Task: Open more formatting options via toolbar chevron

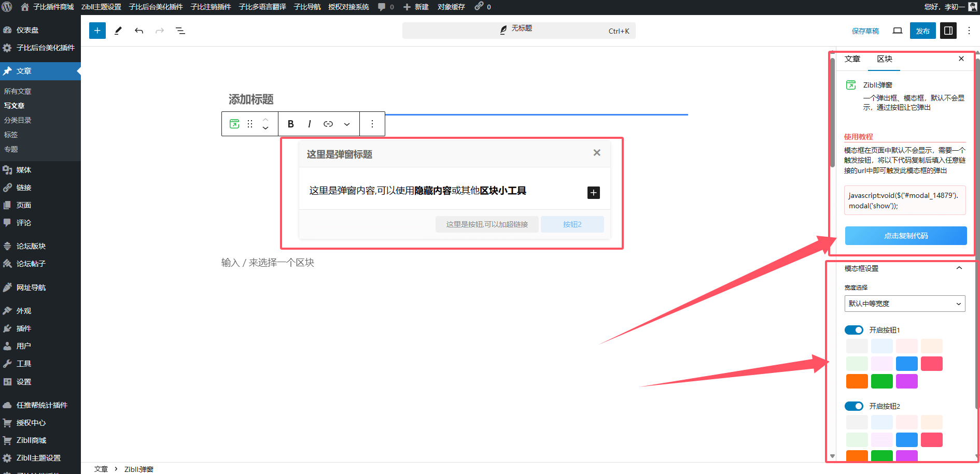Action: coord(347,124)
